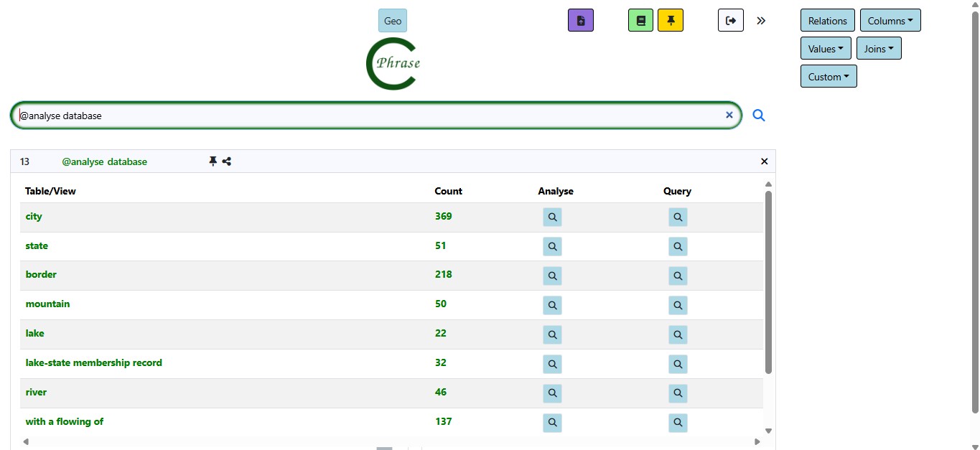Pin the @analyse database result

[213, 161]
